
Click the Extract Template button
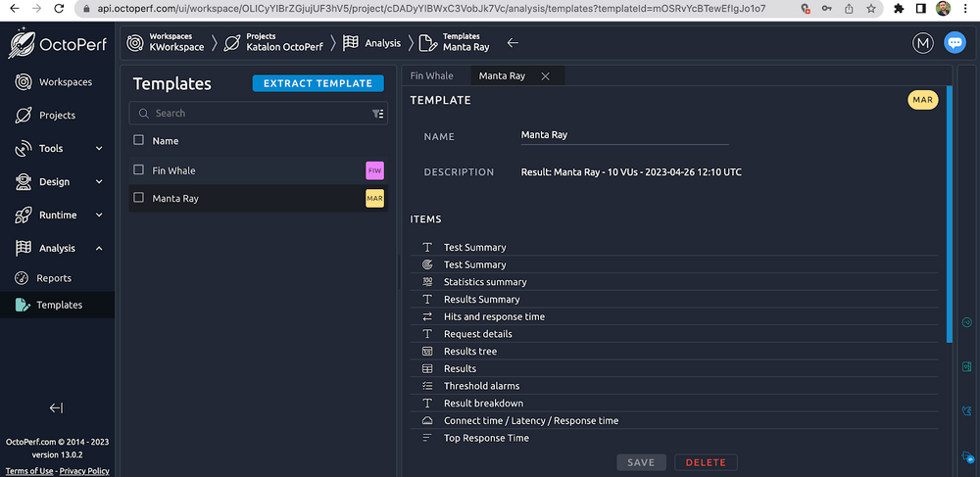pyautogui.click(x=318, y=83)
